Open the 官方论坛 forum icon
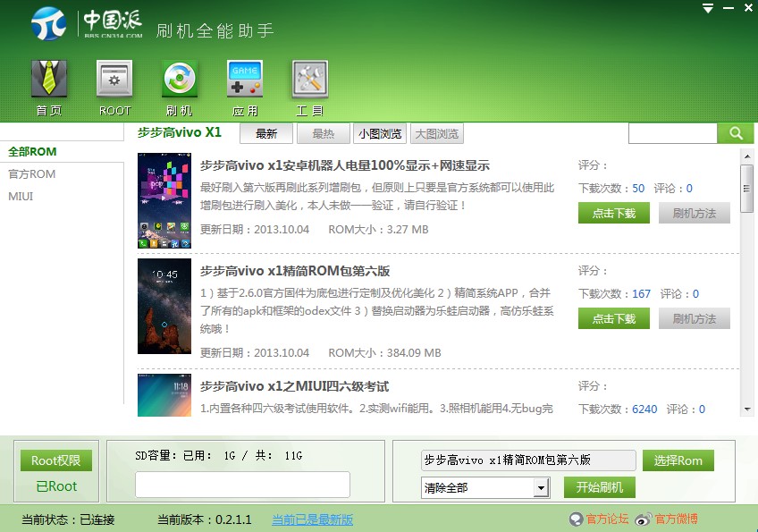 coord(576,519)
